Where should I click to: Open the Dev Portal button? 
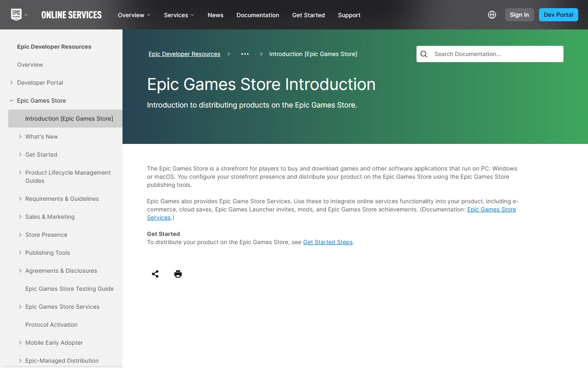point(559,15)
